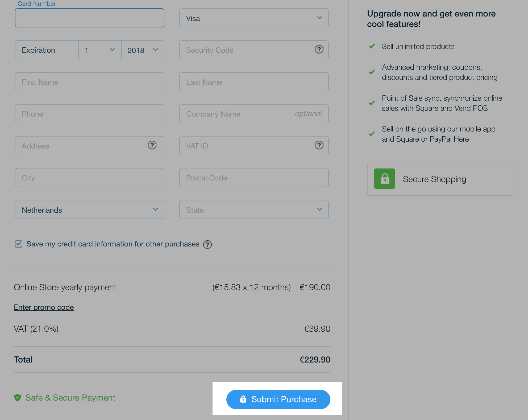Focus the Card Number input field
Screen dimensions: 528x420
(x=90, y=18)
